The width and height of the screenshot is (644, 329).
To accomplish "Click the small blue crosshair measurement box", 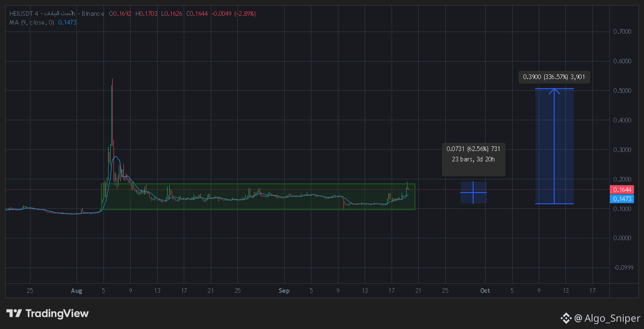I will click(474, 193).
